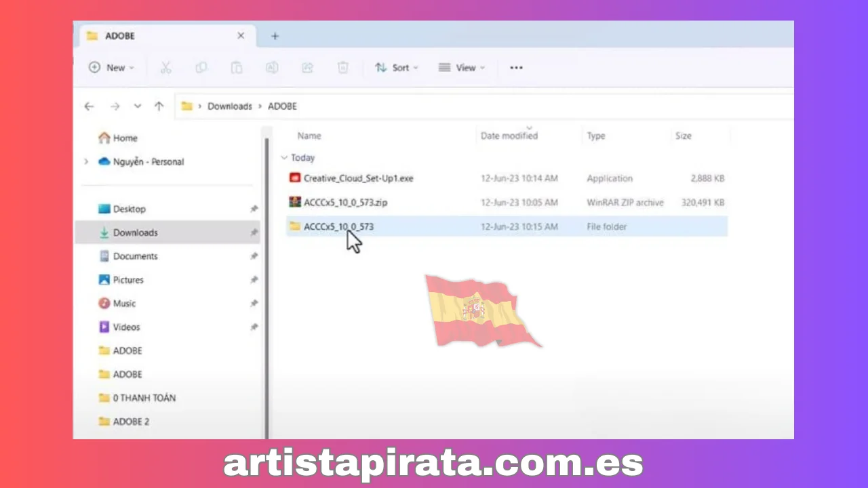
Task: Click the ACCCx5_10_0_573 folder icon
Action: click(x=295, y=226)
